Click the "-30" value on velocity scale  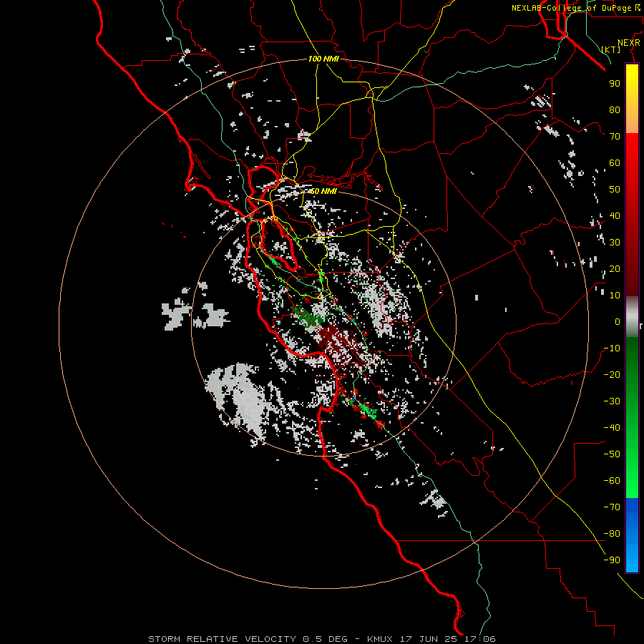click(612, 401)
